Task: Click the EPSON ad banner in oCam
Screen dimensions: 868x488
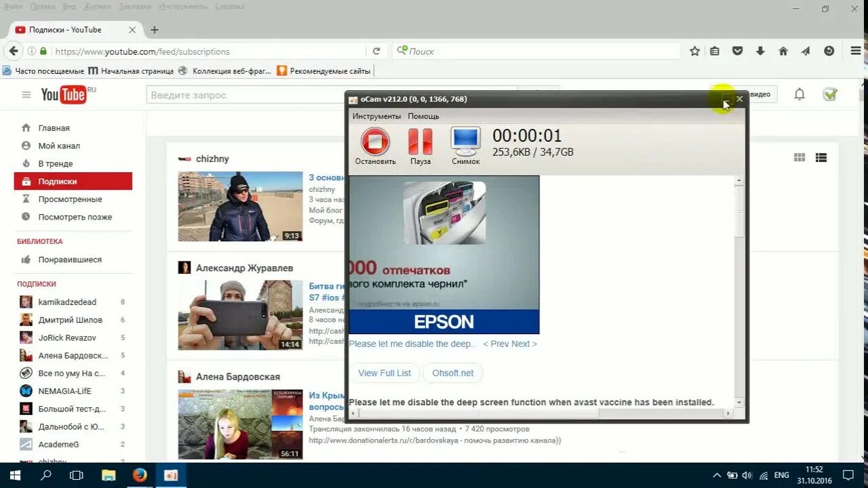Action: [x=444, y=255]
